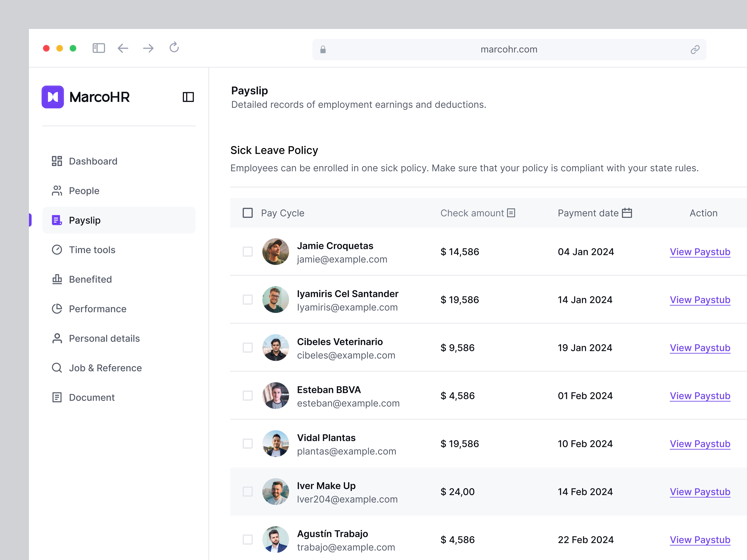
Task: Open Time tools via its clock icon
Action: pos(57,250)
